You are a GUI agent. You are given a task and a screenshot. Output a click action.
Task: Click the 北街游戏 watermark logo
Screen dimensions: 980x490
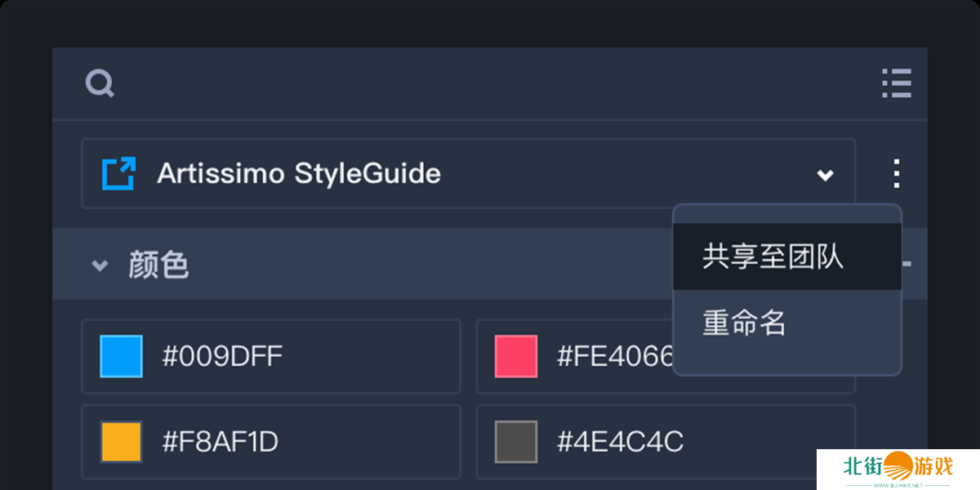point(898,469)
